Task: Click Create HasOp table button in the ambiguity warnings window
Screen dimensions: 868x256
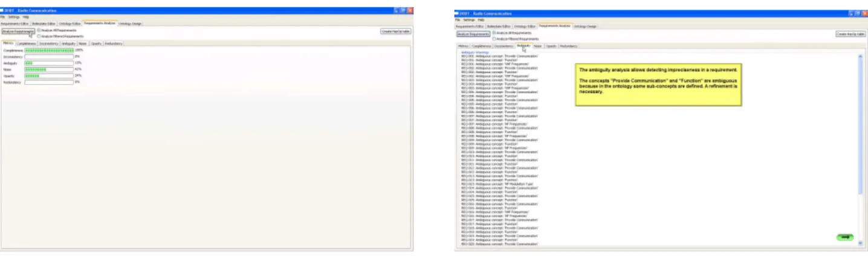Action: point(850,34)
